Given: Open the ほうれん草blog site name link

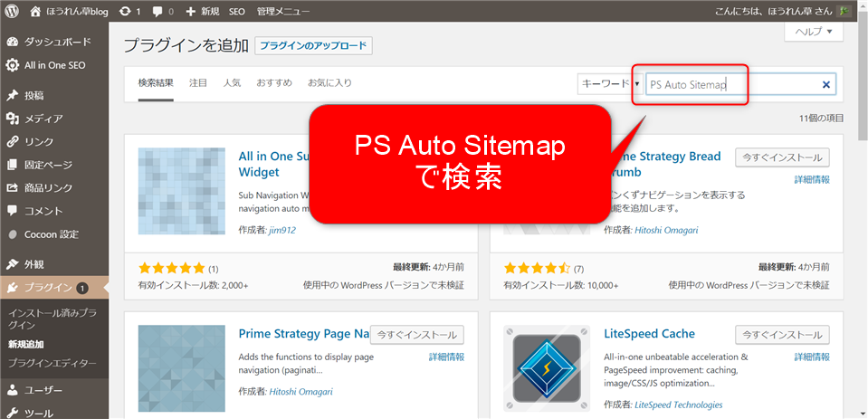Looking at the screenshot, I should [x=76, y=11].
